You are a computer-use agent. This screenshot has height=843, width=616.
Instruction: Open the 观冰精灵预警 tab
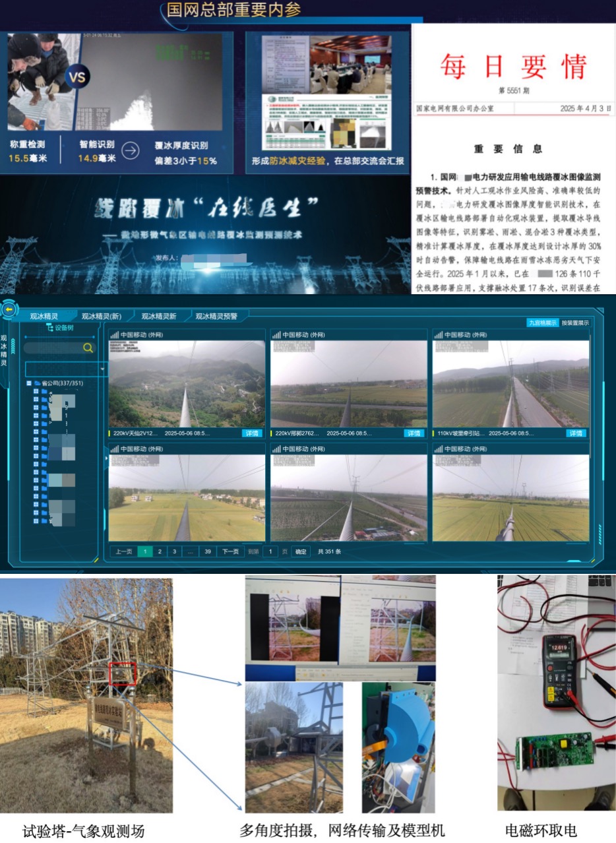point(216,316)
